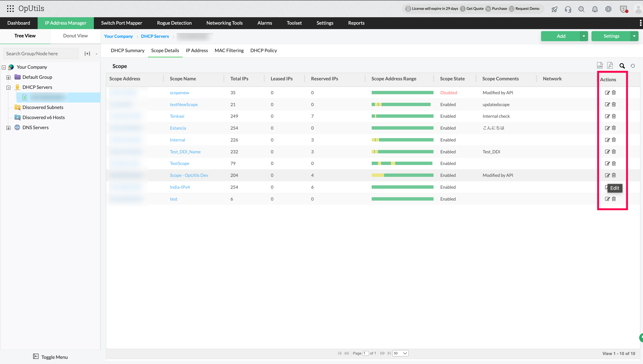Viewport: 643px width, 364px height.
Task: Open the page size dropdown
Action: pyautogui.click(x=400, y=353)
